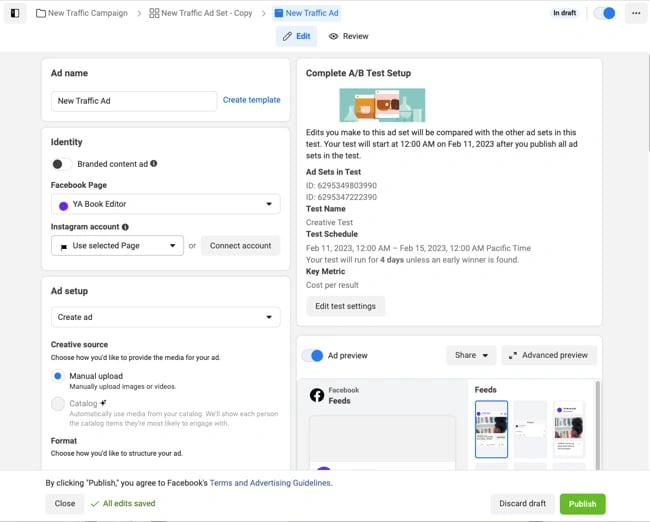
Task: Turn off the Ad preview toggle
Action: (x=312, y=355)
